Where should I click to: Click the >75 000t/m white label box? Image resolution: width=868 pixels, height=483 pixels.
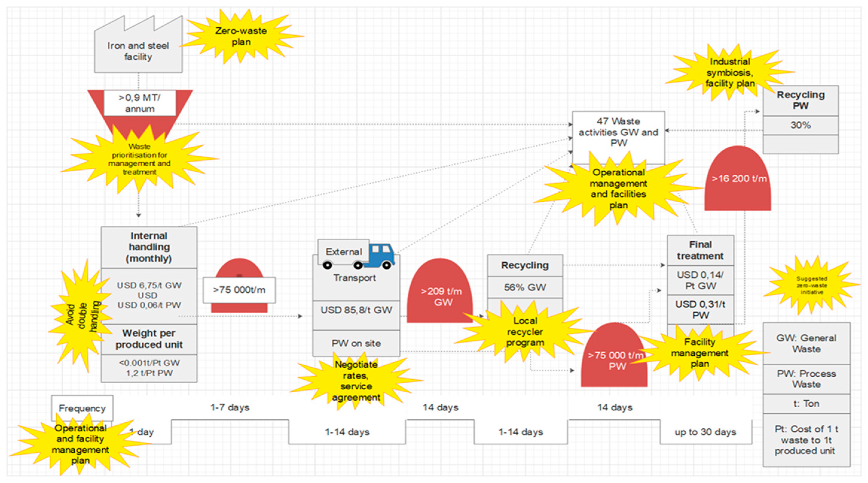pyautogui.click(x=239, y=290)
